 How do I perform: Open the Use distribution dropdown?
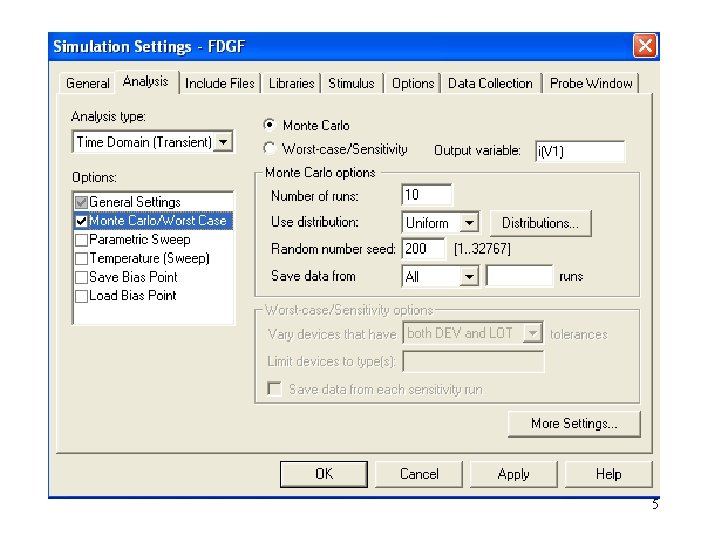pos(469,223)
